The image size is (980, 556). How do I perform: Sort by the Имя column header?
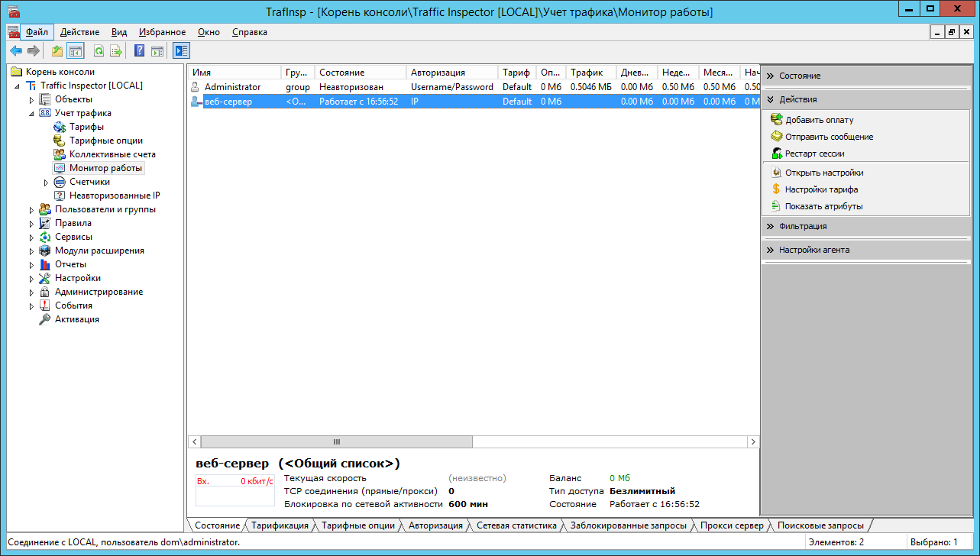click(234, 73)
